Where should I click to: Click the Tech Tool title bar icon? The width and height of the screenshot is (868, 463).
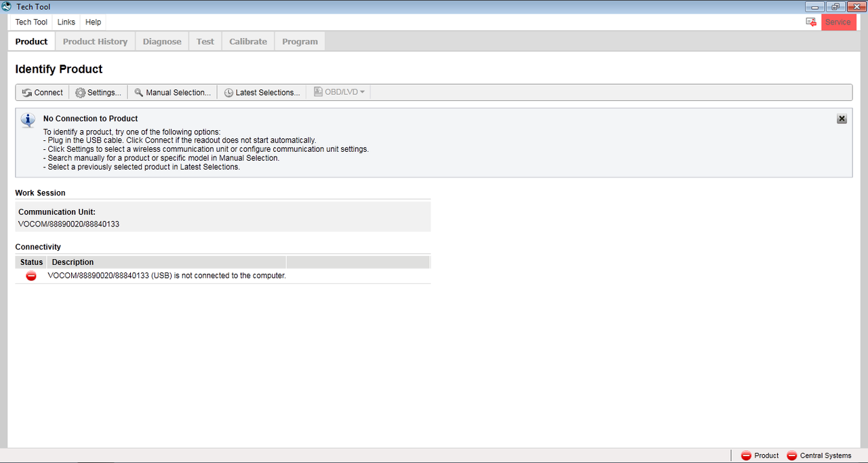(7, 7)
